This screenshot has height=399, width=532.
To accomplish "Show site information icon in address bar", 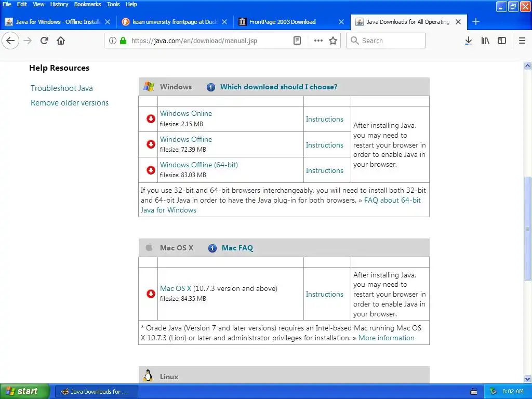I will point(113,41).
